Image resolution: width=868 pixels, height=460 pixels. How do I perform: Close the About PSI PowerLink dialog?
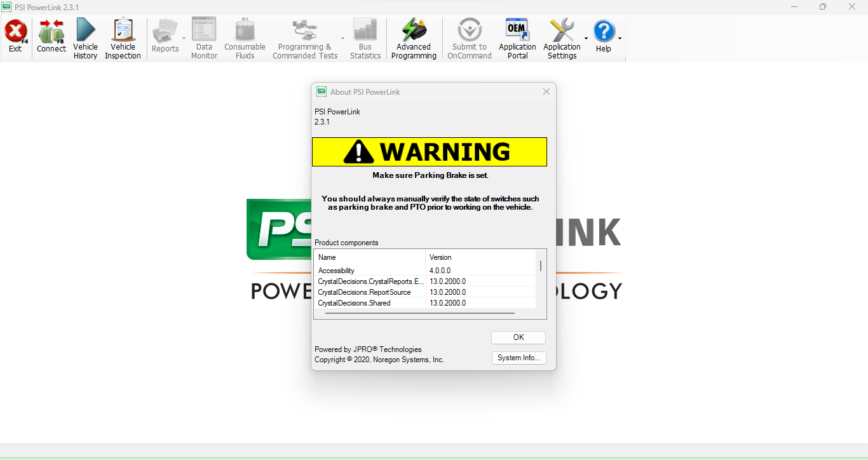(x=546, y=91)
